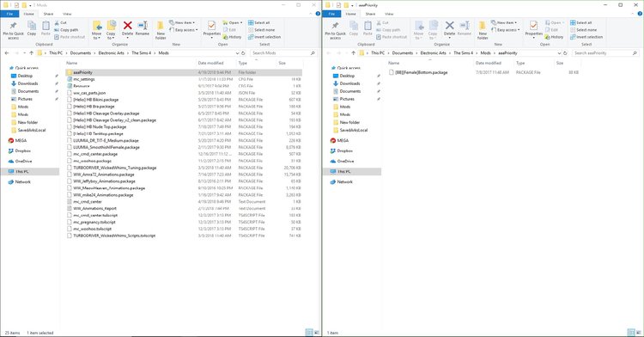Expand address history dropdown in Mods window
This screenshot has height=337, width=644.
tap(237, 53)
